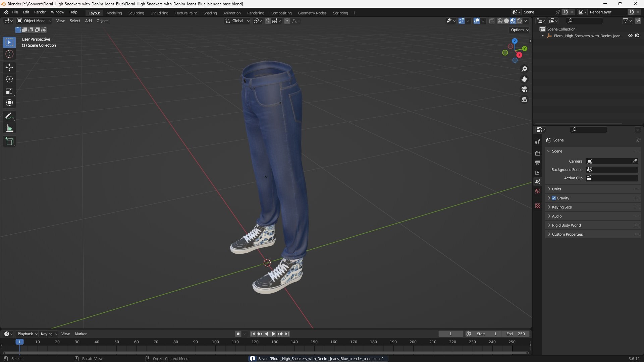Viewport: 644px width, 362px height.
Task: Open World properties tab icon
Action: pyautogui.click(x=538, y=191)
